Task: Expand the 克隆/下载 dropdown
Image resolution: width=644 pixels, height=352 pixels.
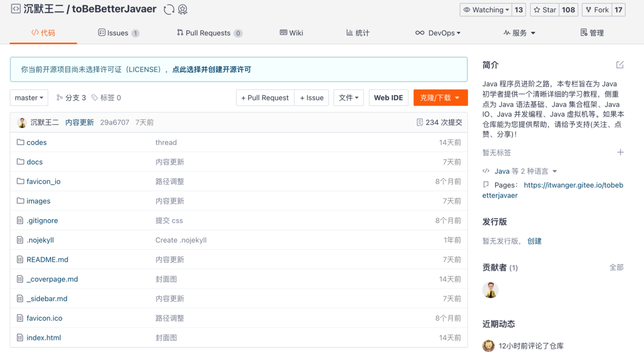Action: (440, 98)
